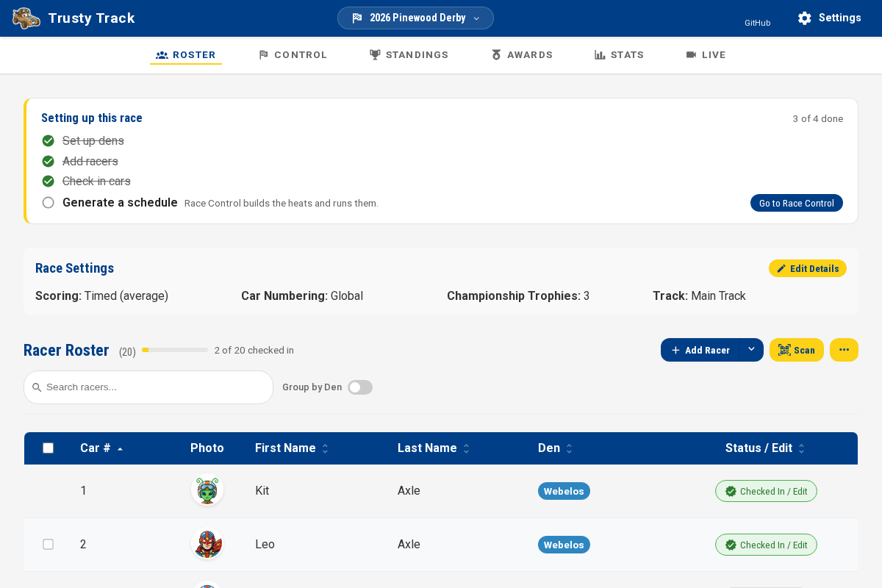Click the Add Racer button

tap(700, 350)
